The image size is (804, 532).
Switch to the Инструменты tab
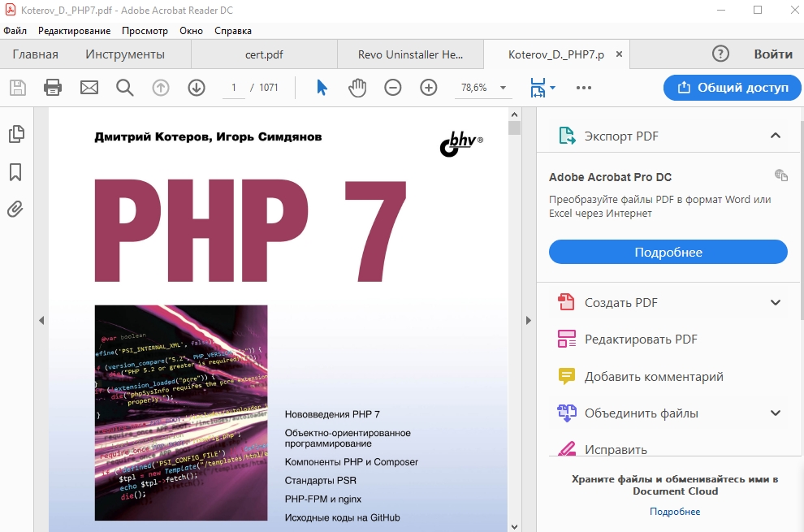tap(125, 54)
